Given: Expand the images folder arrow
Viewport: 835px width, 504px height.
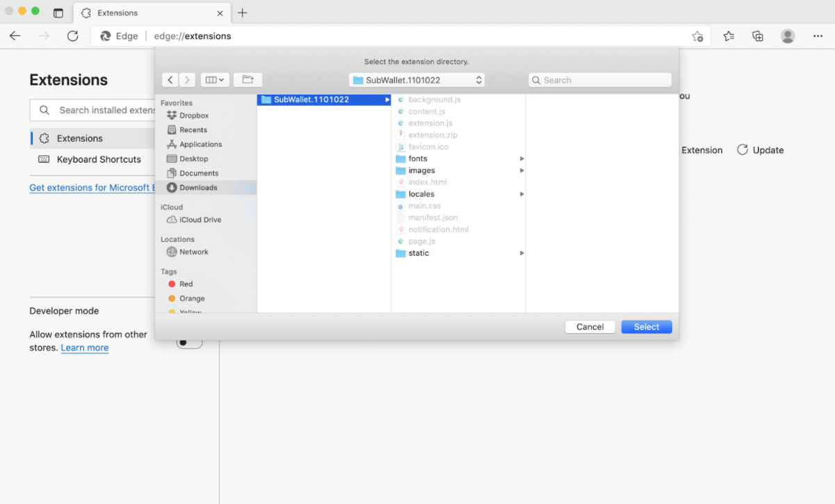Looking at the screenshot, I should (x=521, y=170).
